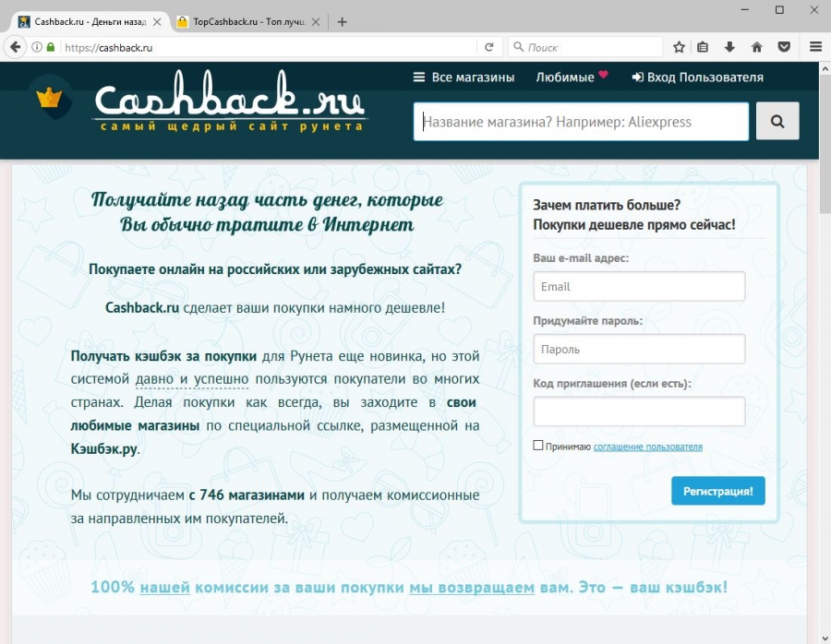Click heading Получайте назад часть денег

[267, 212]
